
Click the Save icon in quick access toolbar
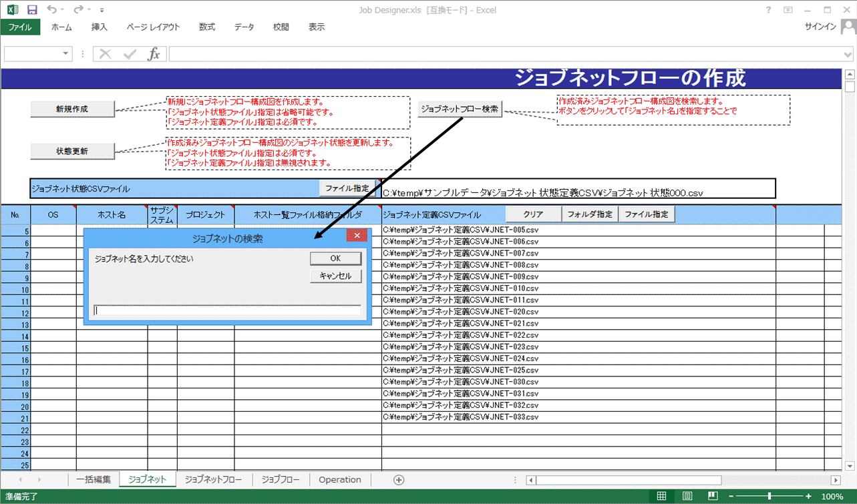32,10
